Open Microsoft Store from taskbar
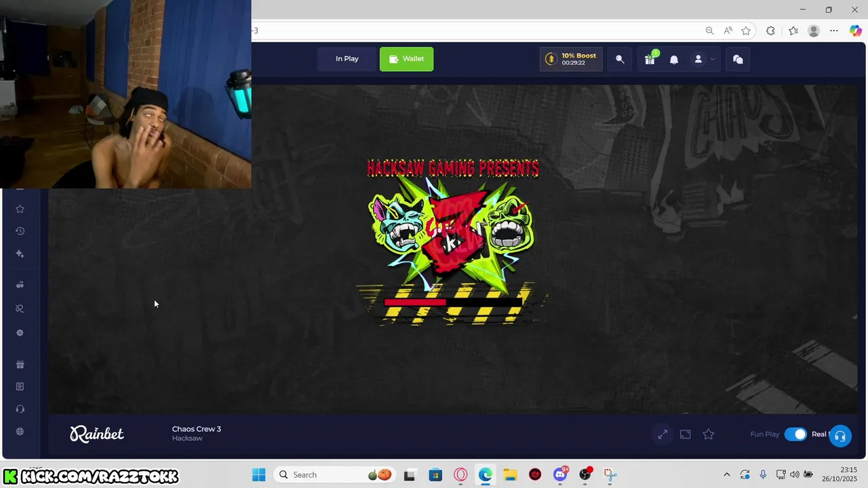Image resolution: width=868 pixels, height=488 pixels. pyautogui.click(x=435, y=475)
